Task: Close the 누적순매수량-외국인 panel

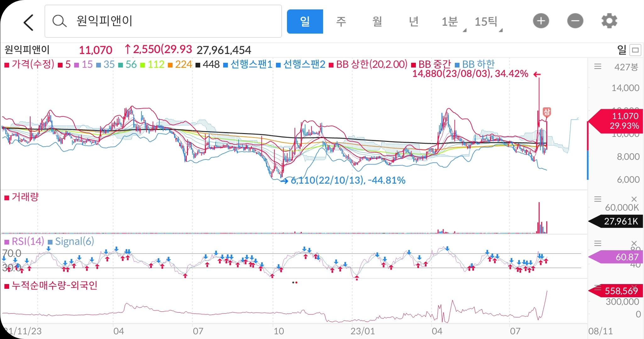Action: pyautogui.click(x=634, y=287)
